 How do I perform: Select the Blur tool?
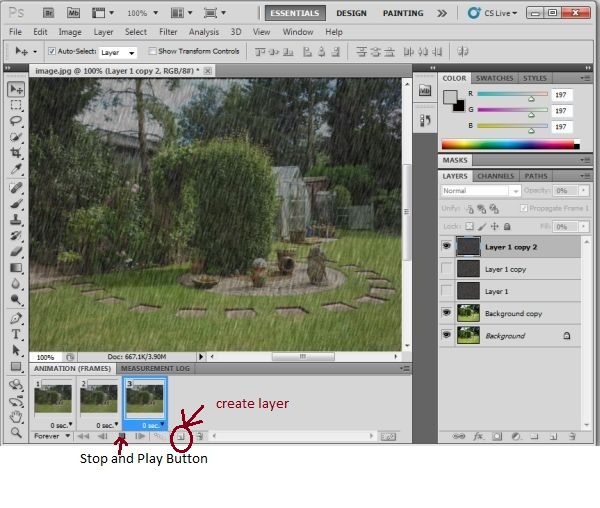(x=16, y=283)
